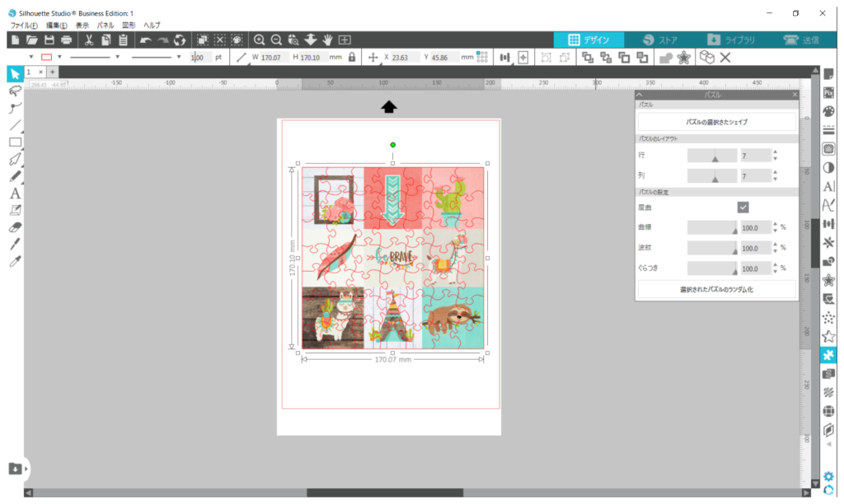Open the Puzzle panel icon
Image resolution: width=844 pixels, height=504 pixels.
pos(828,355)
